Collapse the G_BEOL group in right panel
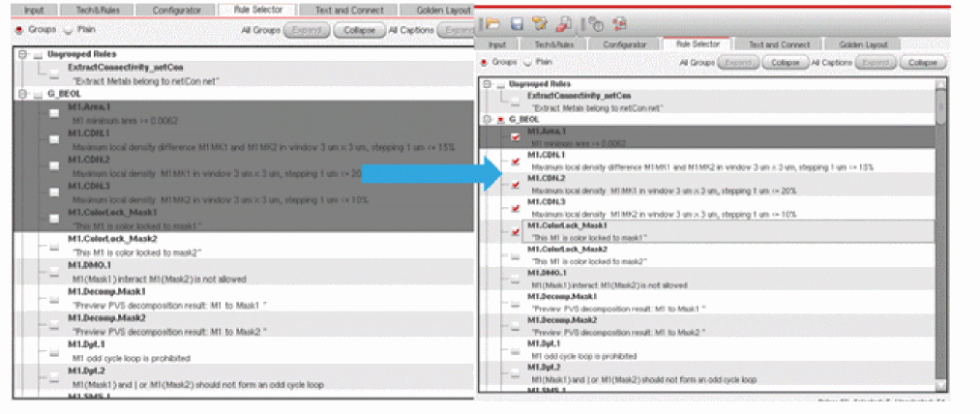 (x=487, y=119)
